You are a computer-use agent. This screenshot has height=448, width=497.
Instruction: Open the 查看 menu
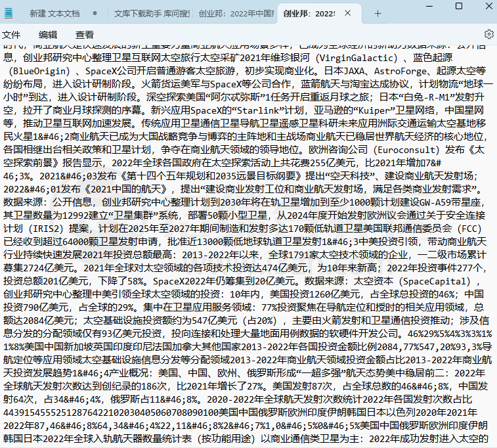point(85,35)
